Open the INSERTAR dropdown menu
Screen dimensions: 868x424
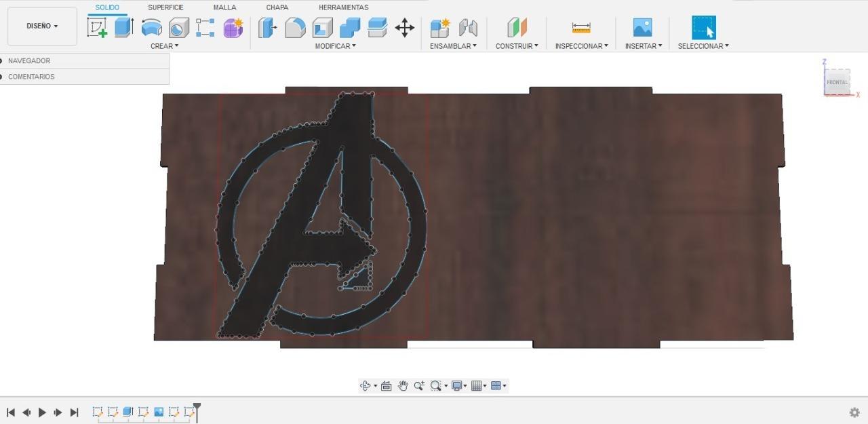pos(644,46)
